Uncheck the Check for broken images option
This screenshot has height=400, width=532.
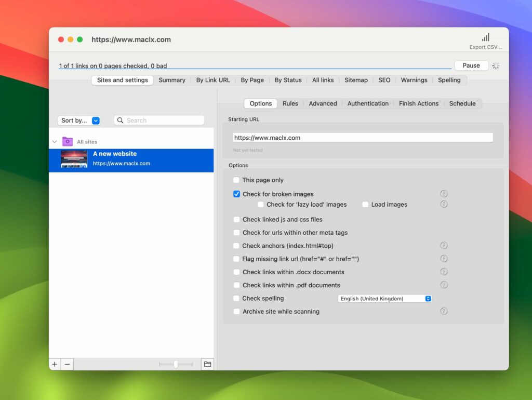[x=236, y=194]
